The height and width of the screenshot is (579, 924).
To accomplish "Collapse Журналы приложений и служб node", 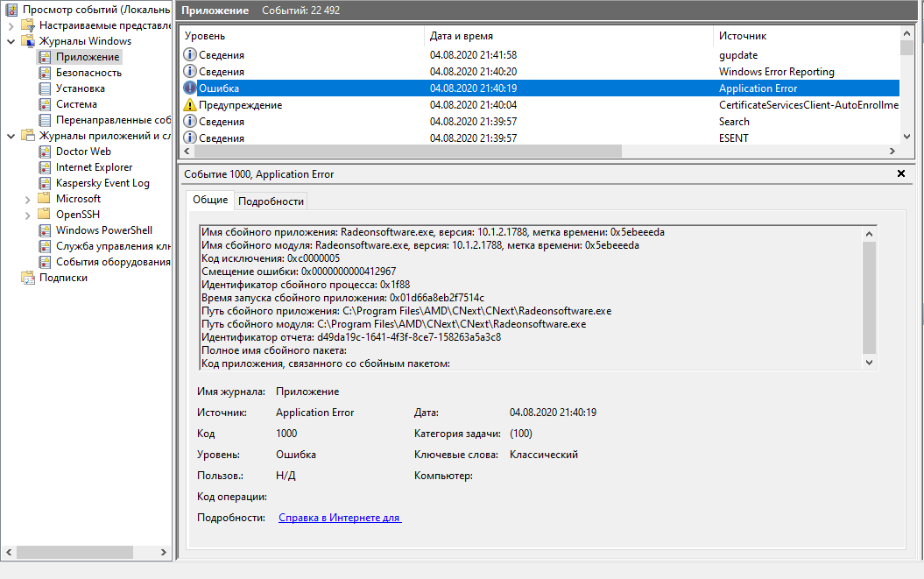I will pyautogui.click(x=11, y=136).
